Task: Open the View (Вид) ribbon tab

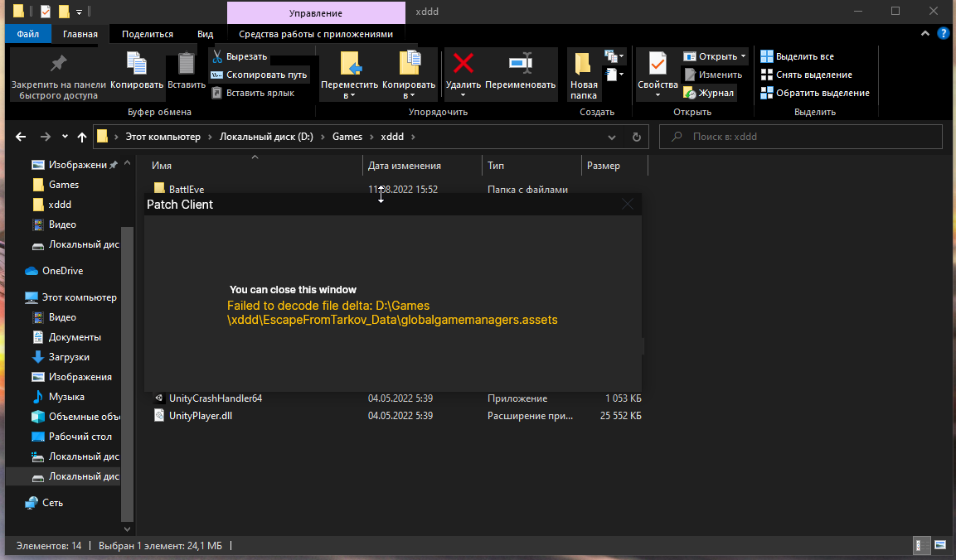Action: (x=205, y=34)
